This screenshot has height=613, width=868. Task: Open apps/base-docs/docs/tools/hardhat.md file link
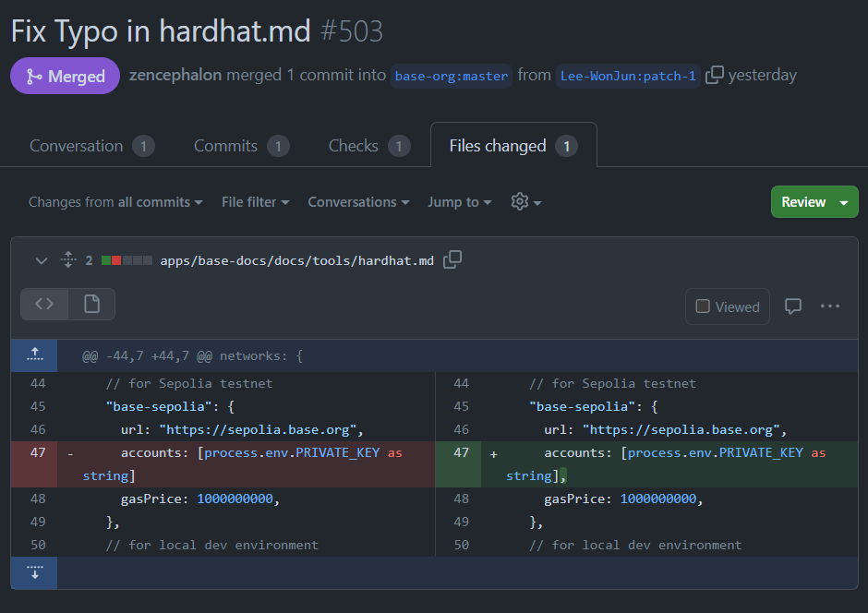(x=296, y=260)
